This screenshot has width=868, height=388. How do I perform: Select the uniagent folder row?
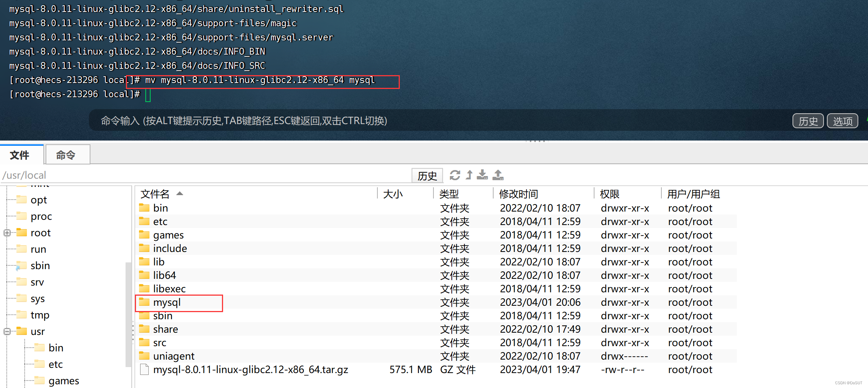(436, 356)
